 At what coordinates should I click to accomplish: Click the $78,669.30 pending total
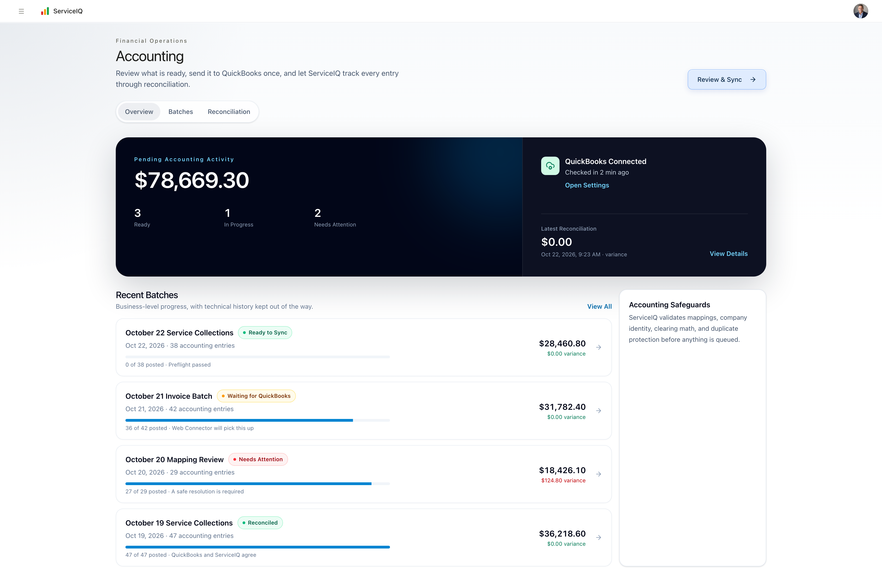point(192,180)
